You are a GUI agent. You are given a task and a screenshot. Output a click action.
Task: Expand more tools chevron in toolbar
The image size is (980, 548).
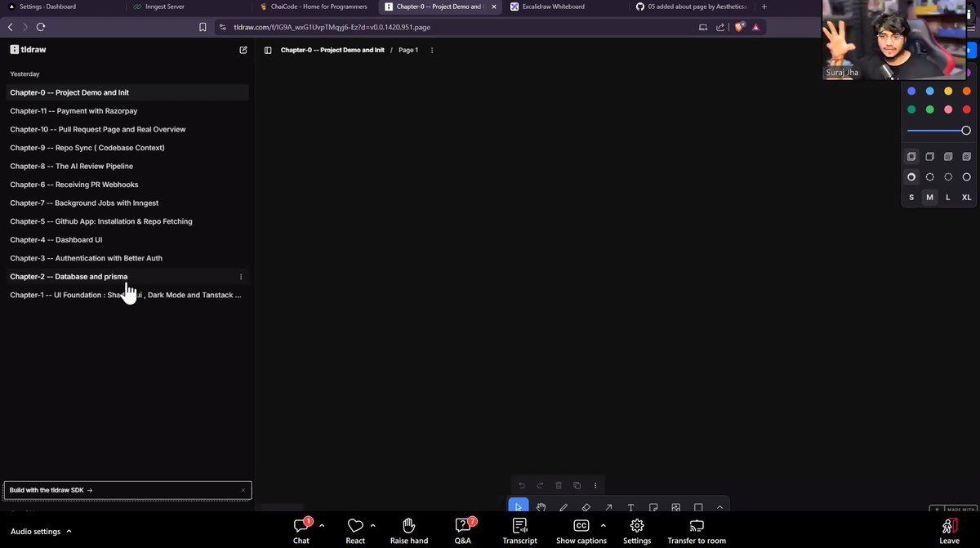click(719, 507)
